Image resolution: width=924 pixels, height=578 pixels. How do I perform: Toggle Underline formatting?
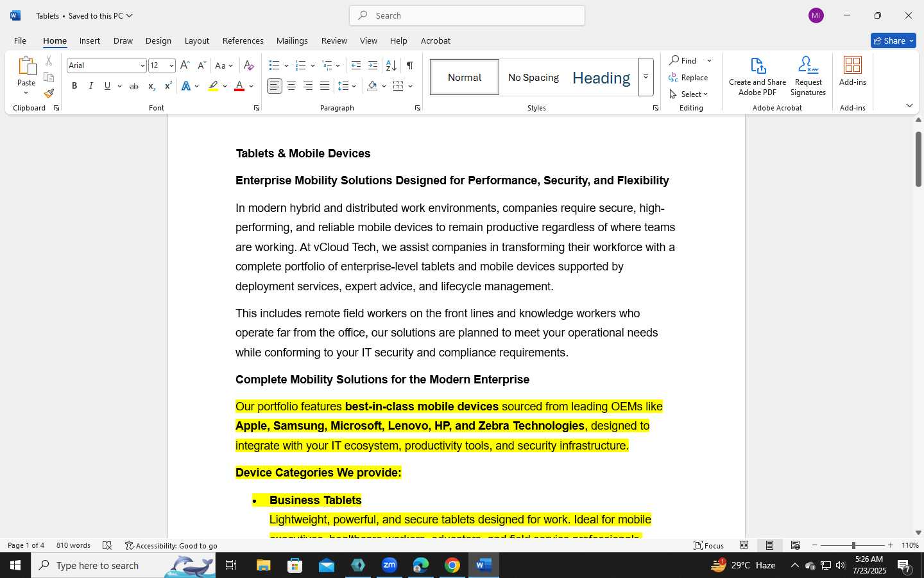[108, 86]
